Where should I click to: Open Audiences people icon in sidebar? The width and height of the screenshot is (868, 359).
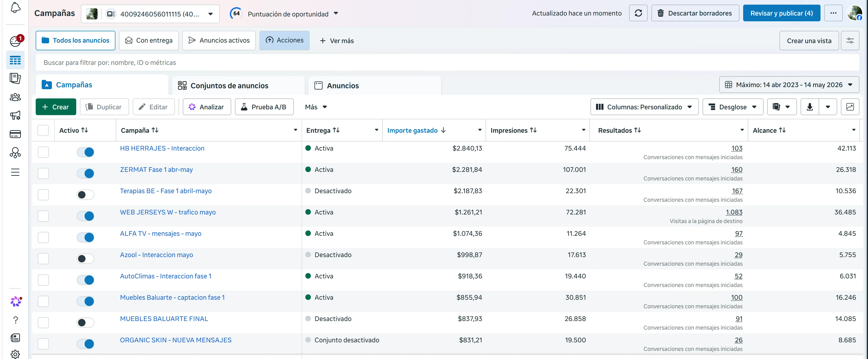(15, 97)
